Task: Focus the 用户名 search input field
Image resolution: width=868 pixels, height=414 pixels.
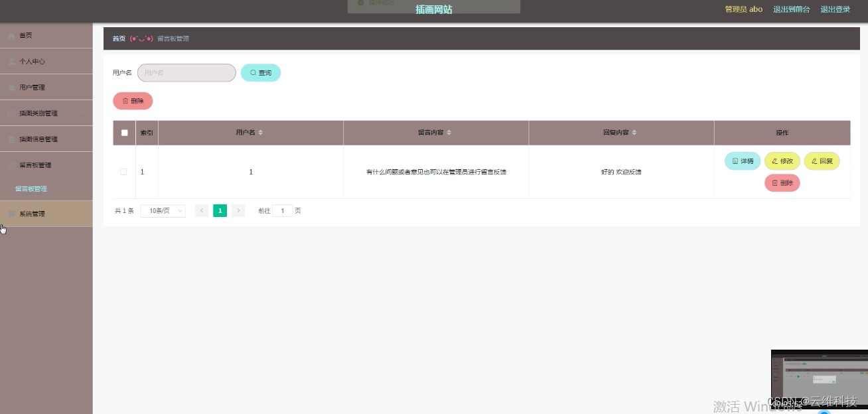Action: tap(186, 73)
